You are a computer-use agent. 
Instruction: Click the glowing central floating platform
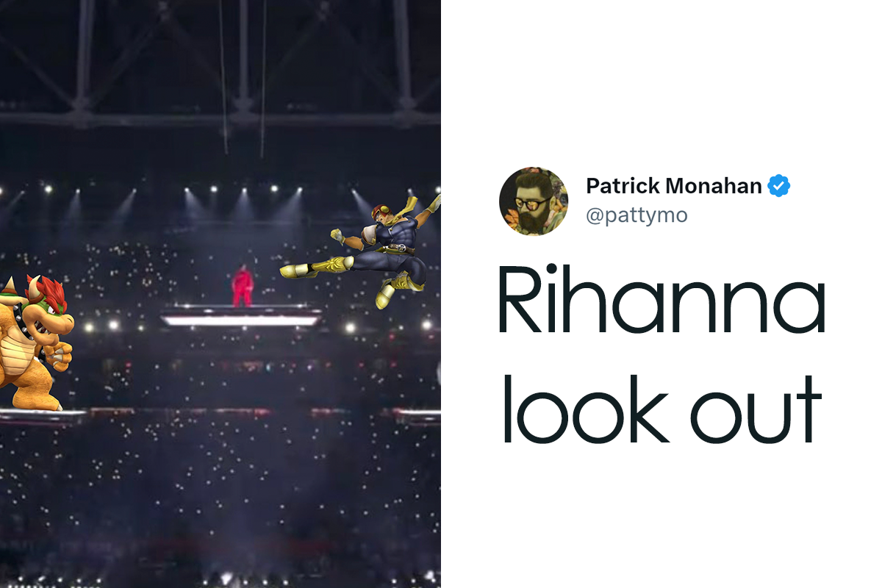[241, 319]
